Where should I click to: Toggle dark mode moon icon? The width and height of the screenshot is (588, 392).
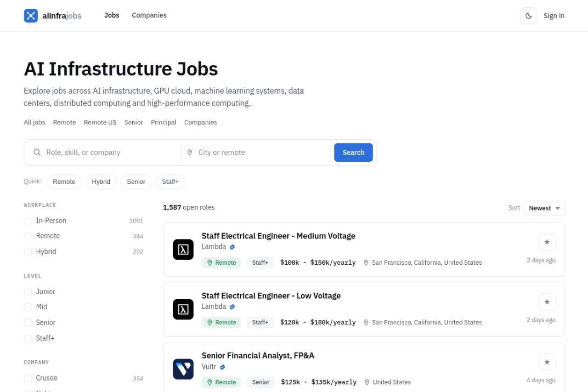[529, 16]
